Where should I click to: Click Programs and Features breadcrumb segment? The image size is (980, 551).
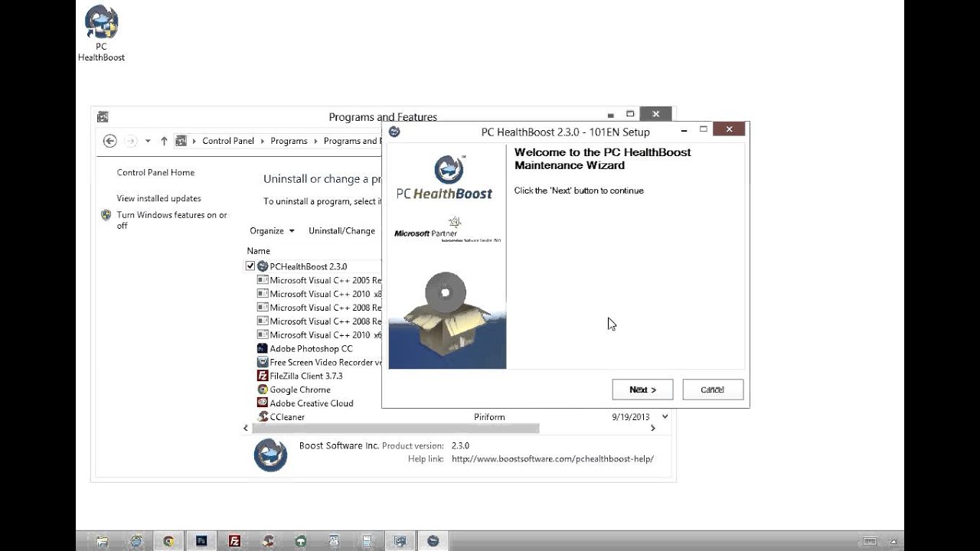tap(352, 141)
